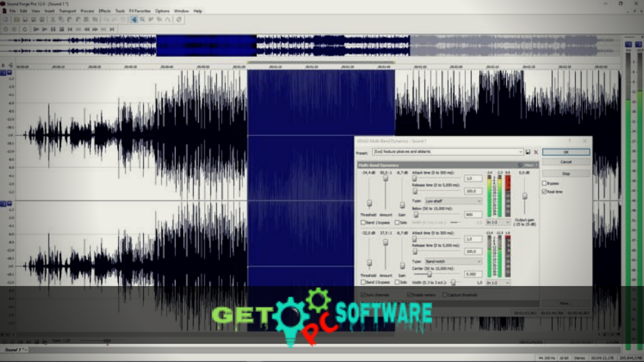Uncheck the Real-time checkbox
Screen dimensions: 644x362
click(544, 191)
